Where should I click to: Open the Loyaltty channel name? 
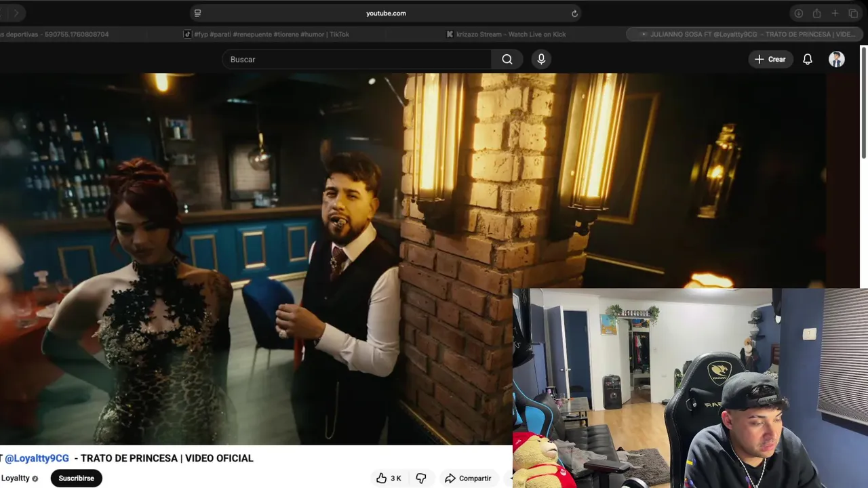coord(15,479)
